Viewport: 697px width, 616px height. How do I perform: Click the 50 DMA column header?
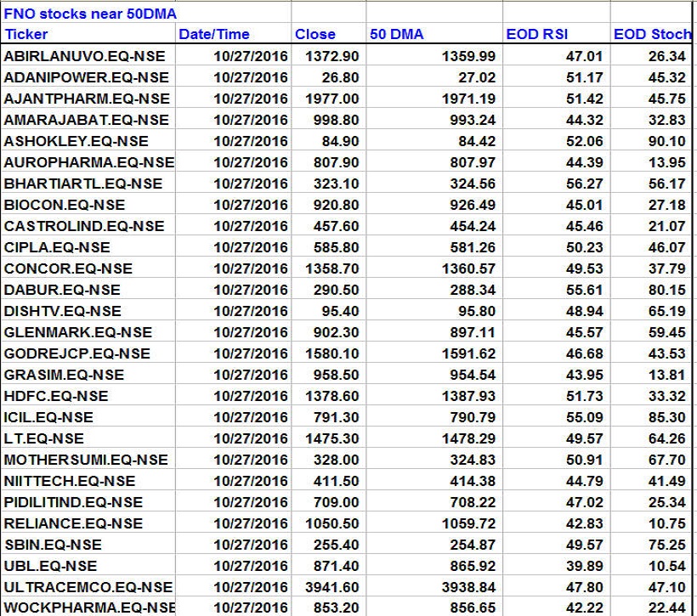click(x=397, y=35)
